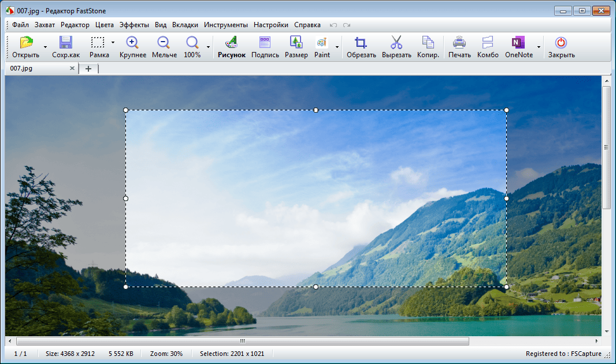
Task: Click the scroll down arrow
Action: pyautogui.click(x=607, y=332)
